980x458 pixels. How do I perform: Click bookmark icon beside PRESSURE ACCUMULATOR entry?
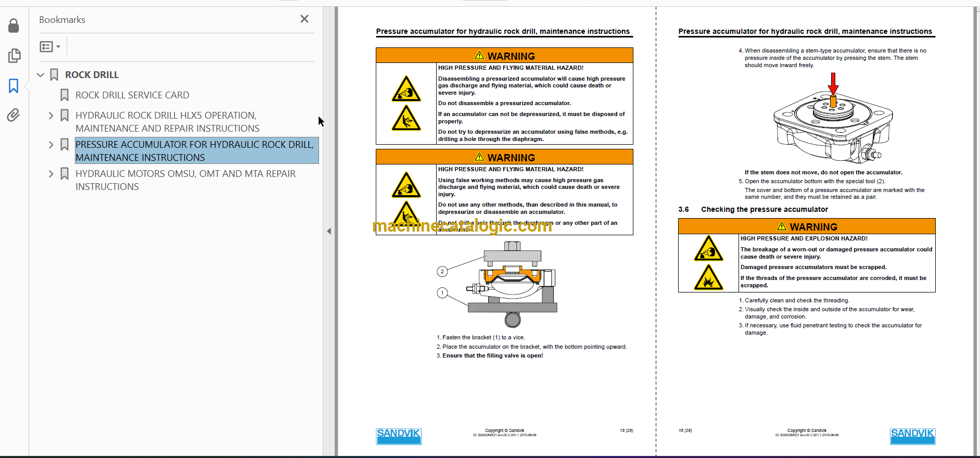tap(65, 145)
